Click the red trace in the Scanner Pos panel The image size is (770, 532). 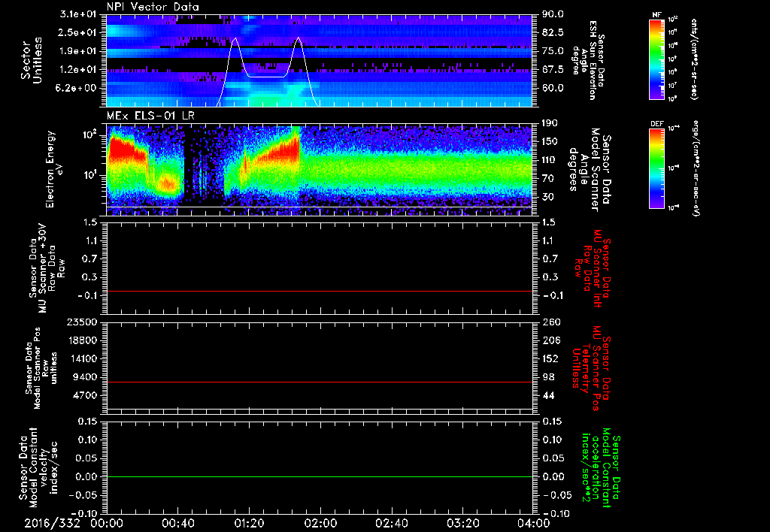click(319, 382)
